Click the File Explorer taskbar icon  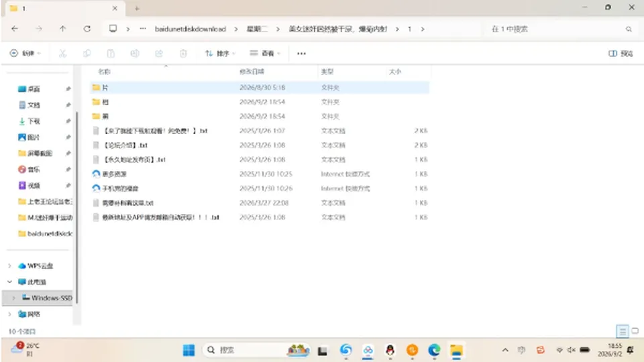point(456,350)
